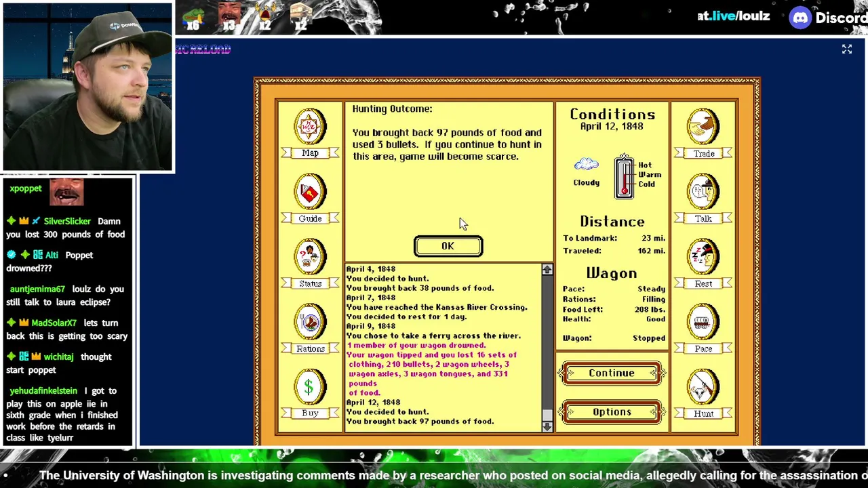The width and height of the screenshot is (868, 488).
Task: Open the Trade handshake icon
Action: tap(703, 127)
